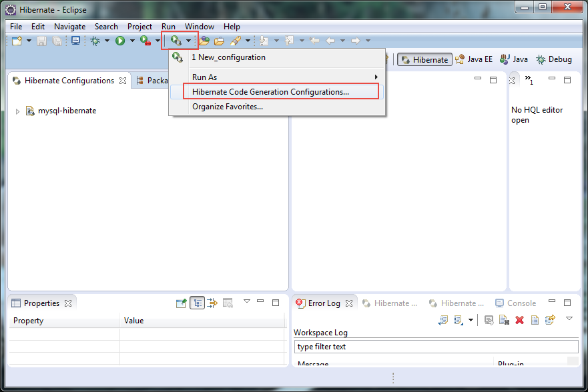Image resolution: width=588 pixels, height=392 pixels.
Task: Click the Error Log filter text field
Action: [436, 347]
